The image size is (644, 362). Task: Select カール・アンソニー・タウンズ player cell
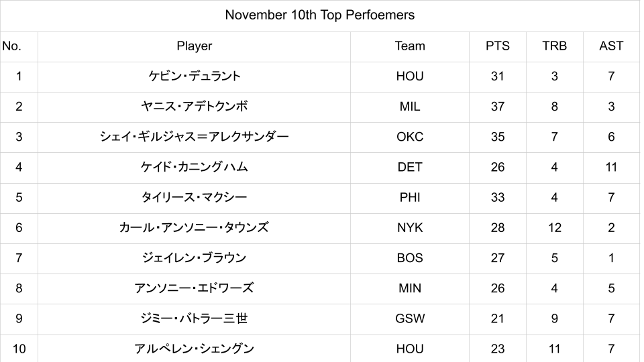pyautogui.click(x=195, y=228)
